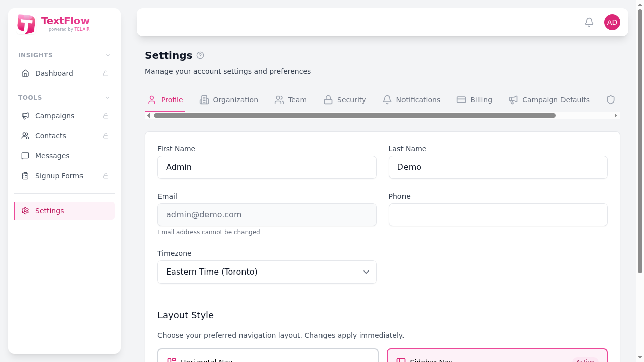Click the Billing credit card icon
The image size is (644, 362).
pos(461,100)
